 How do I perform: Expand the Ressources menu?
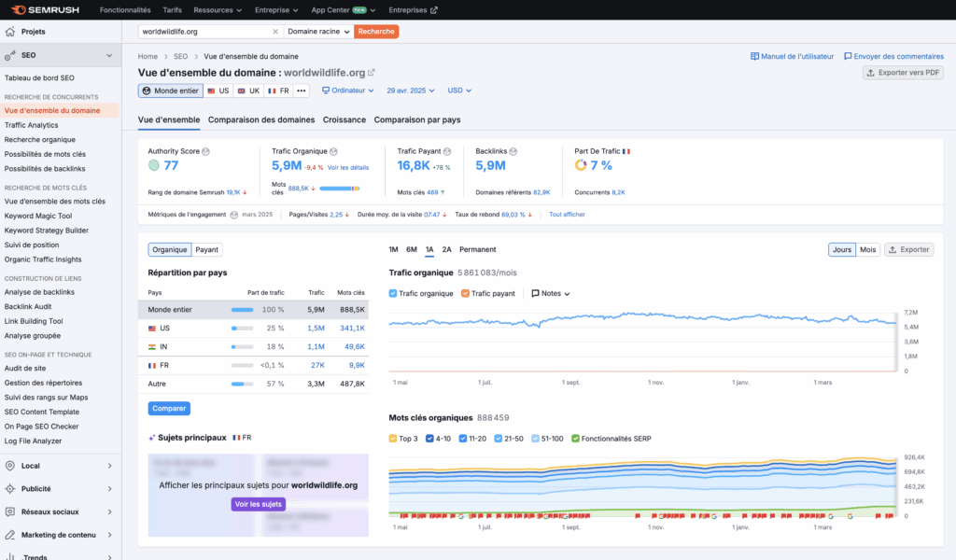(218, 10)
